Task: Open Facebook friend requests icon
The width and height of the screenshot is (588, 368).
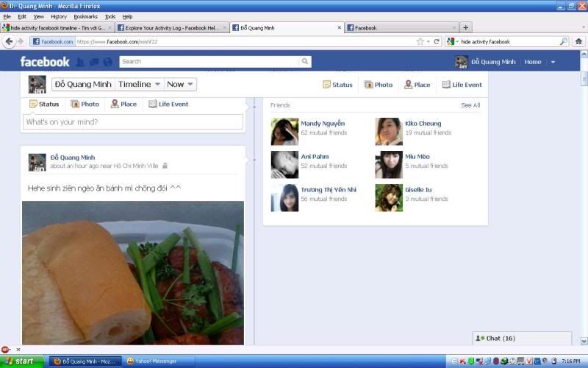Action: [80, 62]
